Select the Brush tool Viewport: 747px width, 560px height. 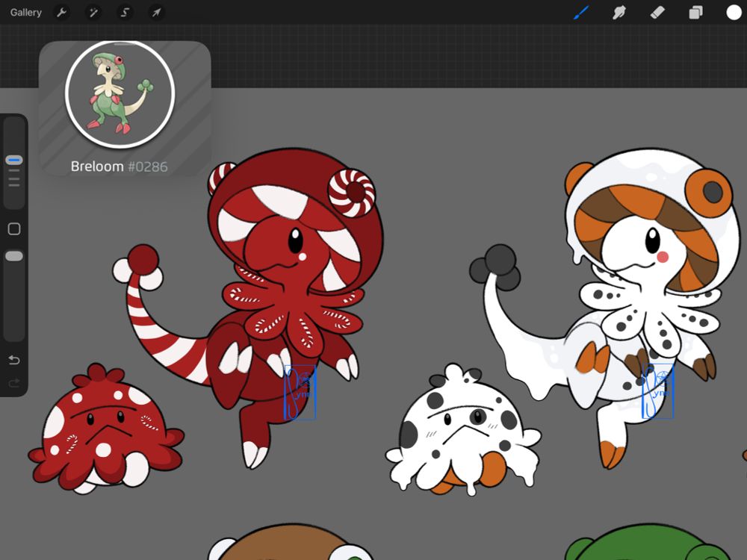(581, 13)
